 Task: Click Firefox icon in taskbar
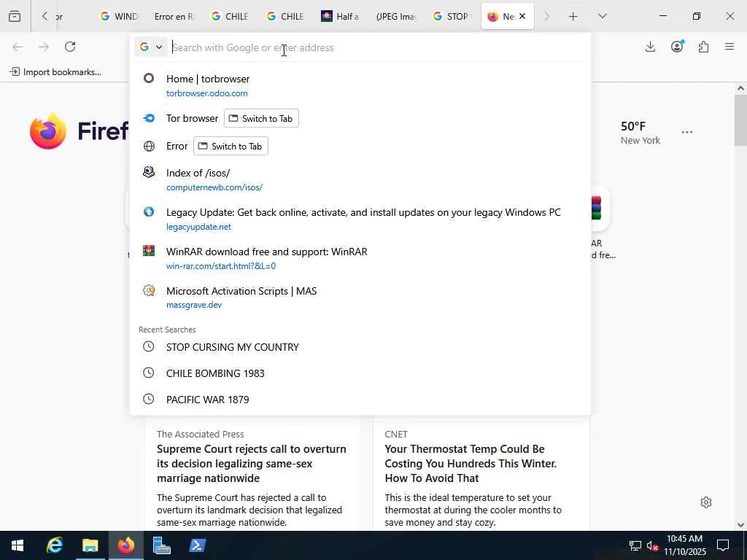point(125,545)
